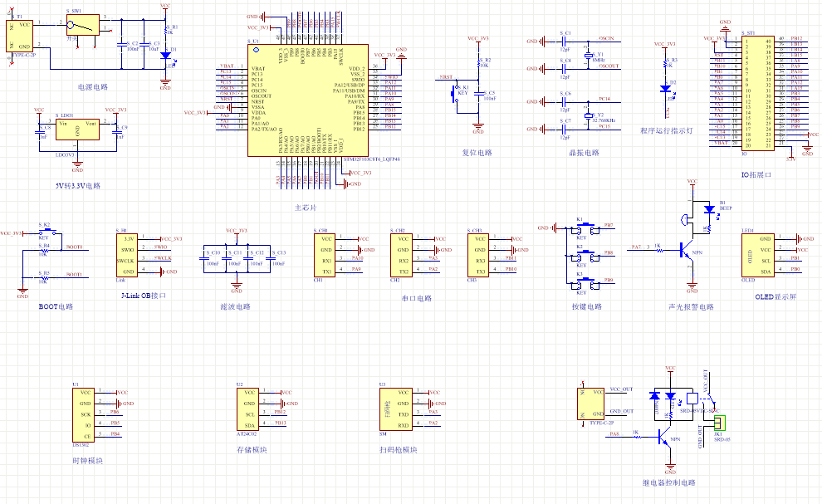Select the U1 DS1302 clock module block
This screenshot has width=822, height=504.
coord(83,415)
